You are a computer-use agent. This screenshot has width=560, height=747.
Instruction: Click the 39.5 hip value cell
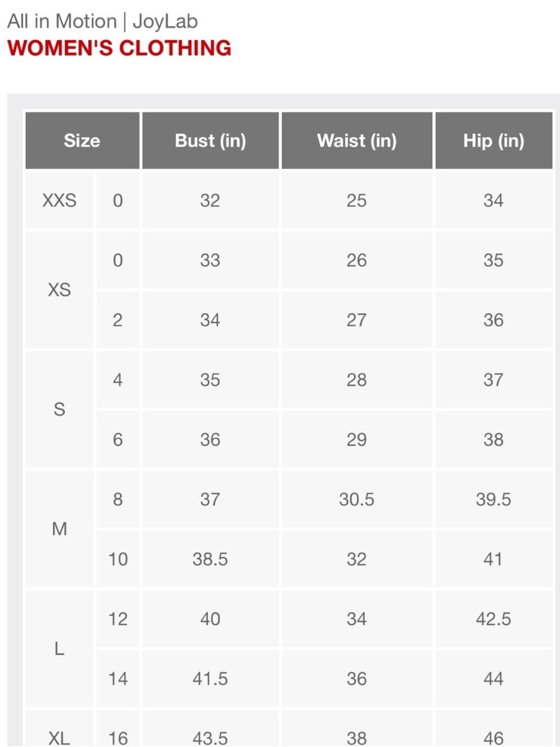(494, 499)
